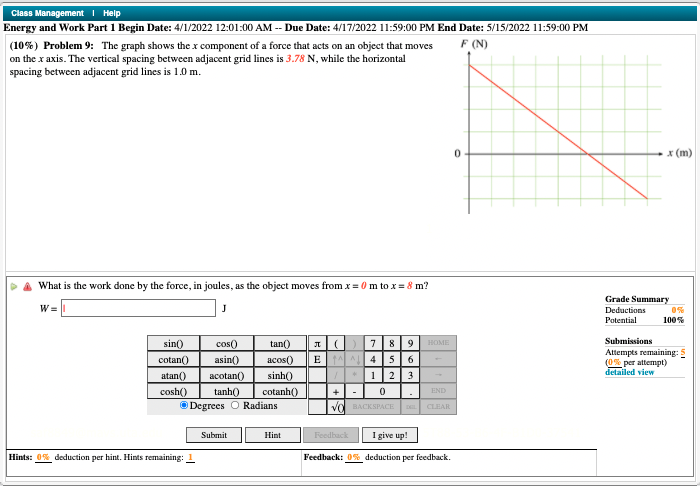This screenshot has width=700, height=486.
Task: Click keypad digit 2
Action: pyautogui.click(x=392, y=375)
